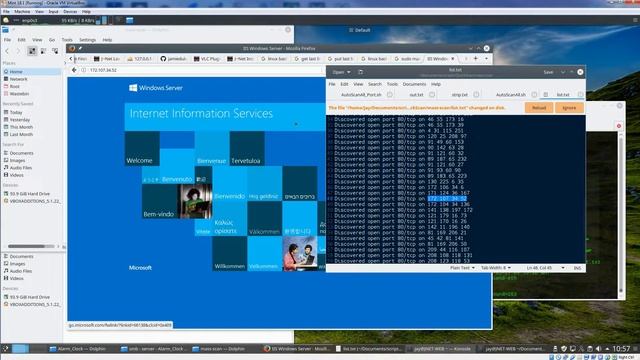Screen dimensions: 640x360
Task: Create new document in the text editor header
Action: tap(360, 72)
